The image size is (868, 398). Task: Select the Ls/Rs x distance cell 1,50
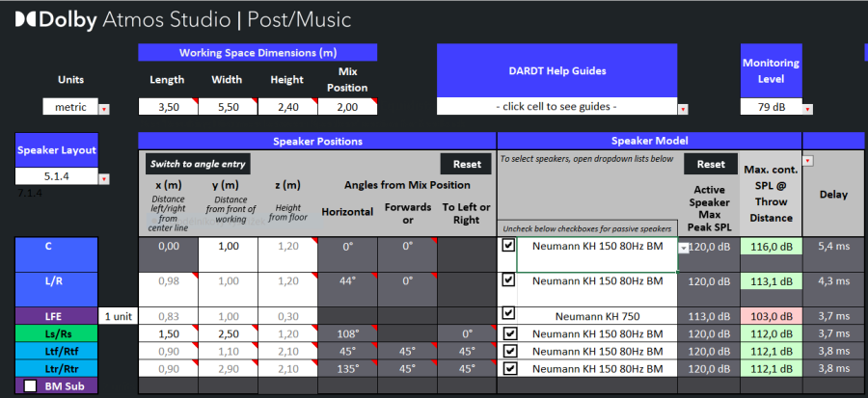(168, 333)
